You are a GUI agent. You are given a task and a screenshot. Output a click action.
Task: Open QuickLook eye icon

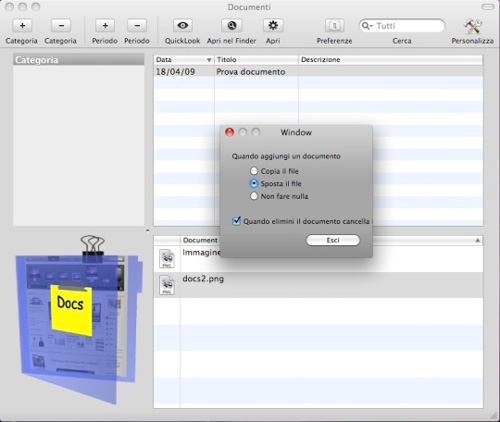pyautogui.click(x=183, y=26)
